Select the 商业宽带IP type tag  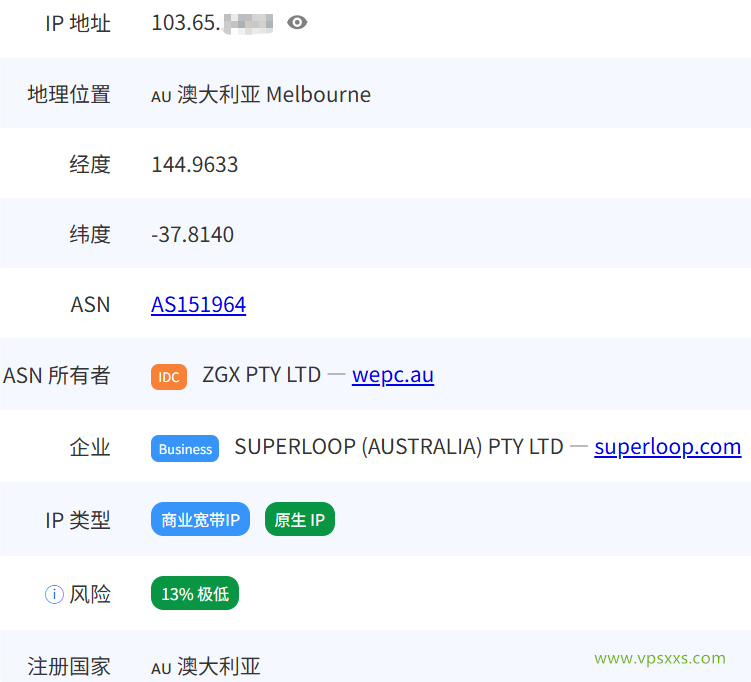coord(200,519)
